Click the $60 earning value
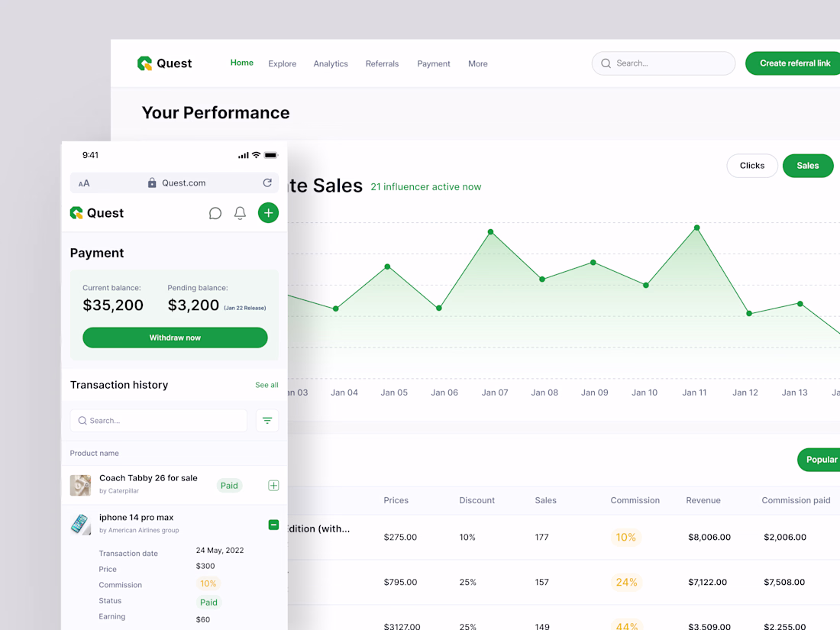This screenshot has width=840, height=630. (x=203, y=619)
